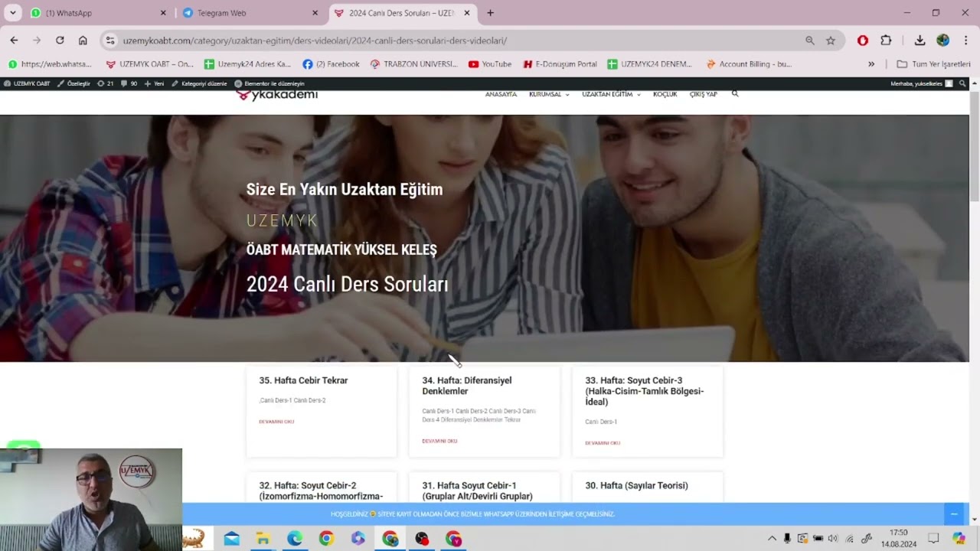Viewport: 980px width, 551px height.
Task: Open the Tüm Yer İşaretleri folder
Action: tap(933, 64)
